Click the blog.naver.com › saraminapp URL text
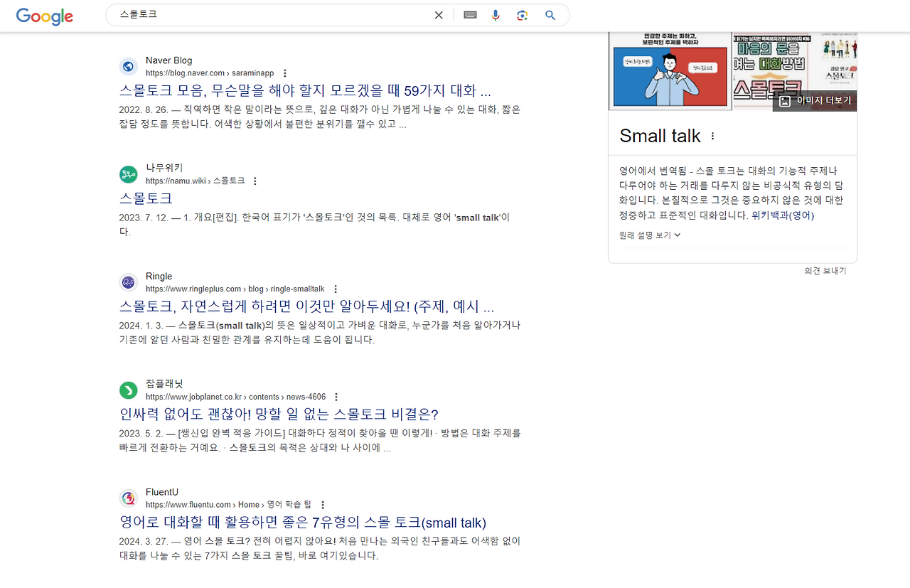The width and height of the screenshot is (910, 588). [x=210, y=73]
